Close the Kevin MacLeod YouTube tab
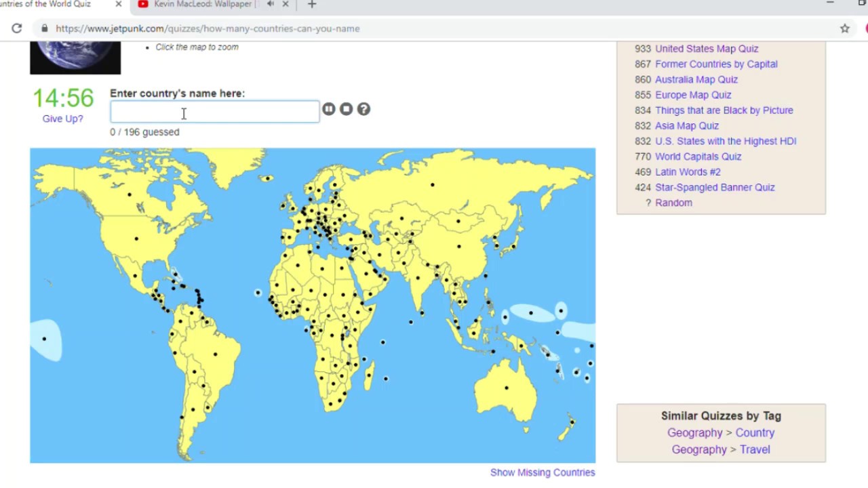Viewport: 868px width, 488px height. tap(285, 4)
